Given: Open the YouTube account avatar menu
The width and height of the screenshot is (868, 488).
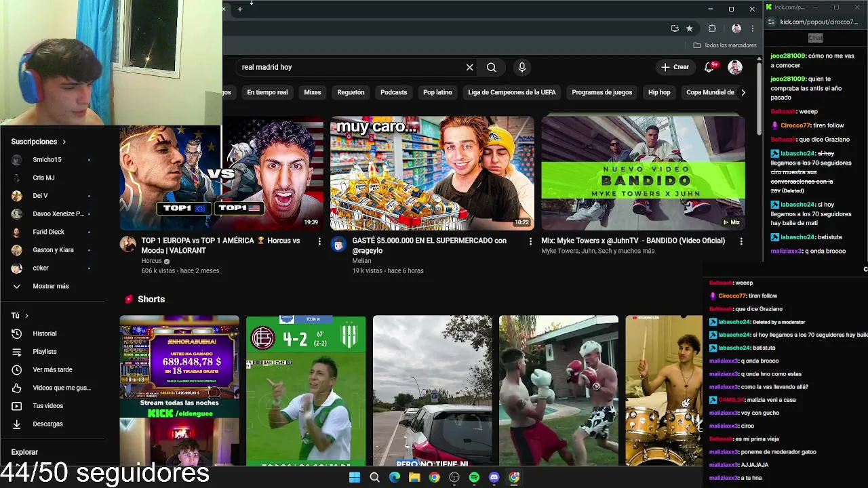Looking at the screenshot, I should [x=735, y=67].
